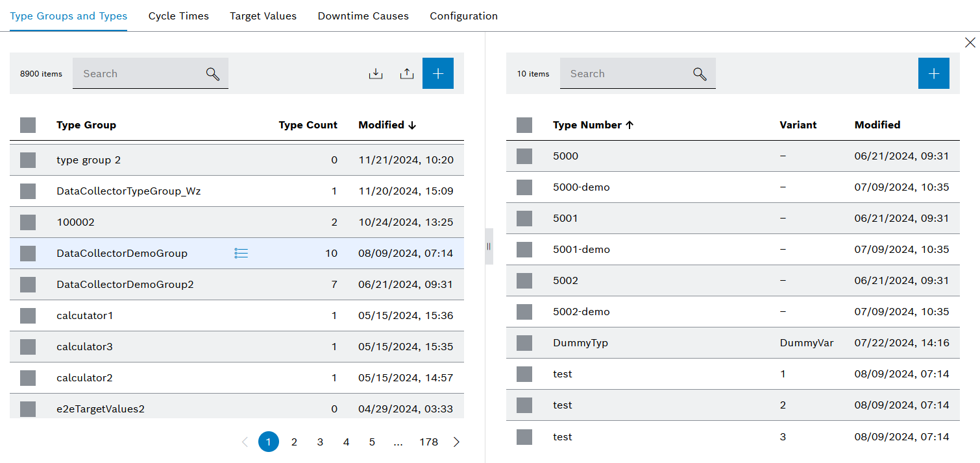Check the 5000 type row checkbox

pos(524,156)
